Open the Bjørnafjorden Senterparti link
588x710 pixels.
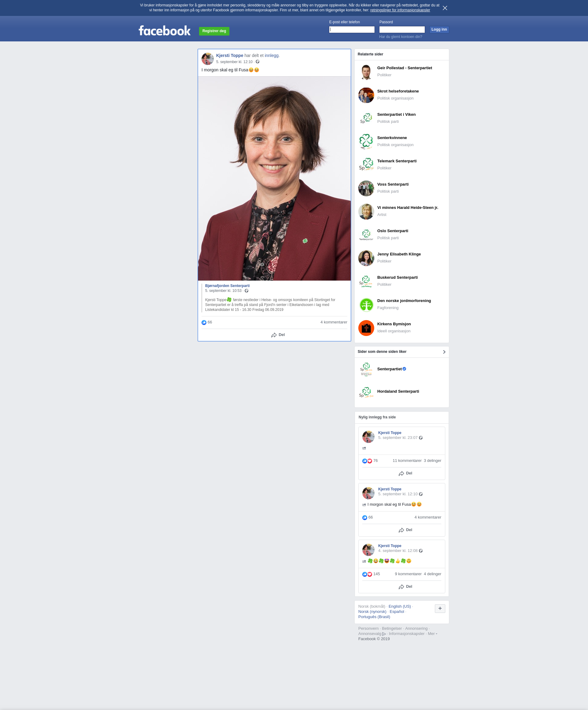point(227,286)
